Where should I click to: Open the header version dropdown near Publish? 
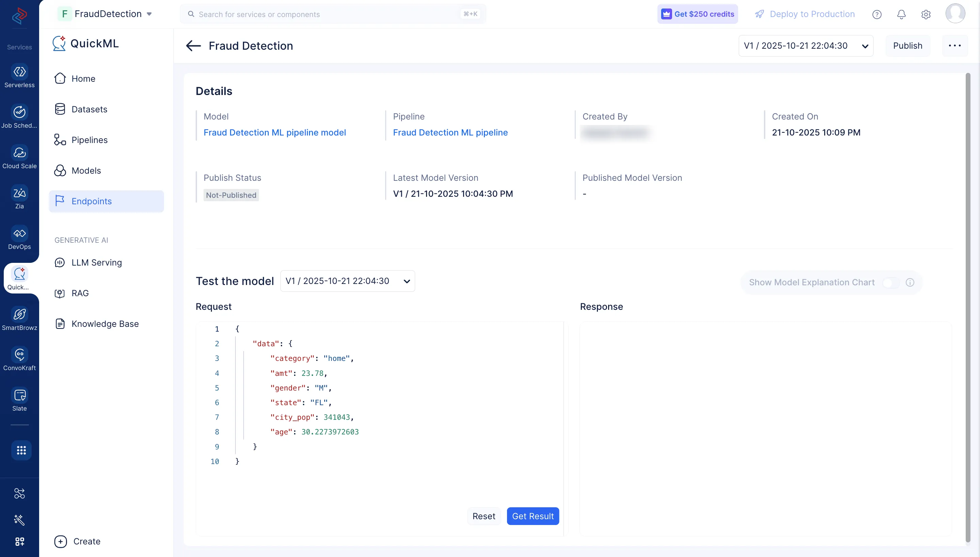806,46
